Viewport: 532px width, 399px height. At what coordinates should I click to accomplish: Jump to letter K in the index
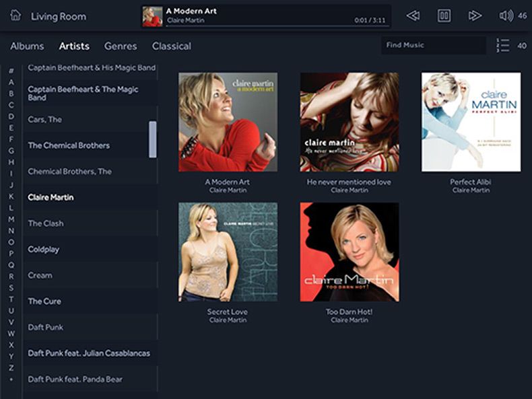click(x=11, y=196)
